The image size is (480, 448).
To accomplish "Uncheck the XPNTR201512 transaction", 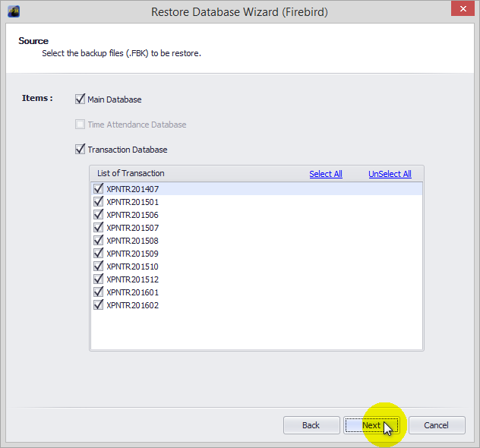I will pyautogui.click(x=98, y=279).
